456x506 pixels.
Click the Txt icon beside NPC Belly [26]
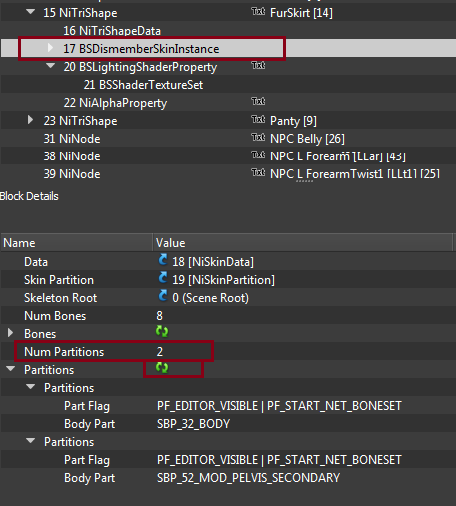point(258,137)
